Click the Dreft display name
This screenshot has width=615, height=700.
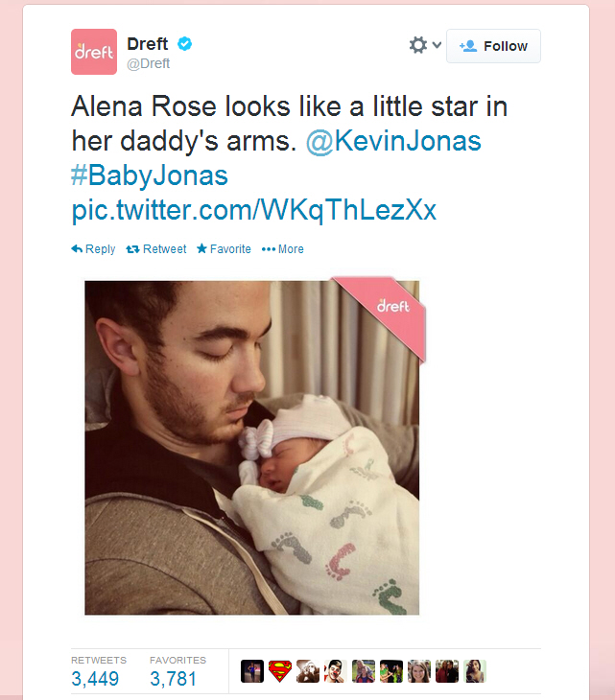tap(148, 44)
